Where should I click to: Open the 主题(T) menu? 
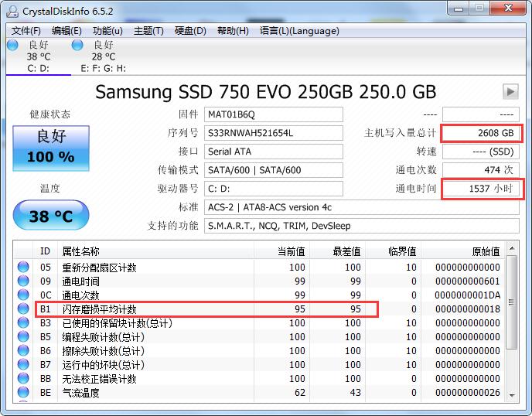click(x=148, y=31)
